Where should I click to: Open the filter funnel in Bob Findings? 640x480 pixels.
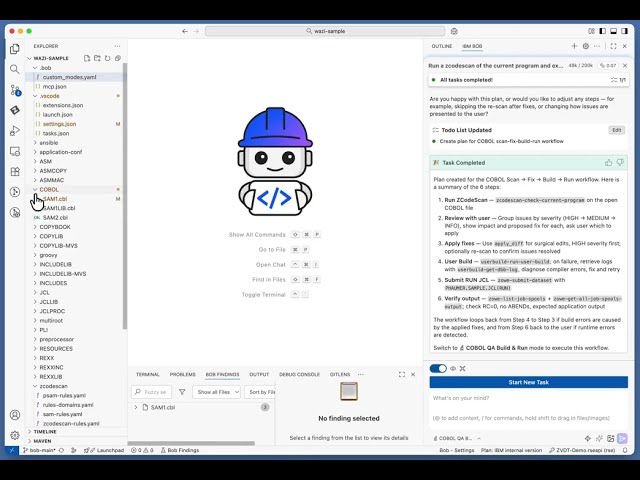pos(182,392)
